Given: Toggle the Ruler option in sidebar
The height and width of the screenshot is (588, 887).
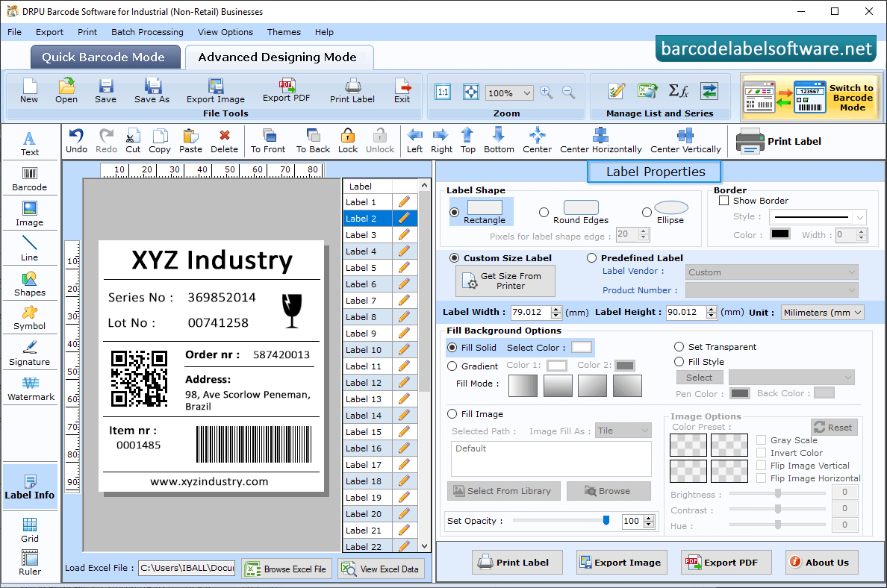Looking at the screenshot, I should (x=29, y=563).
